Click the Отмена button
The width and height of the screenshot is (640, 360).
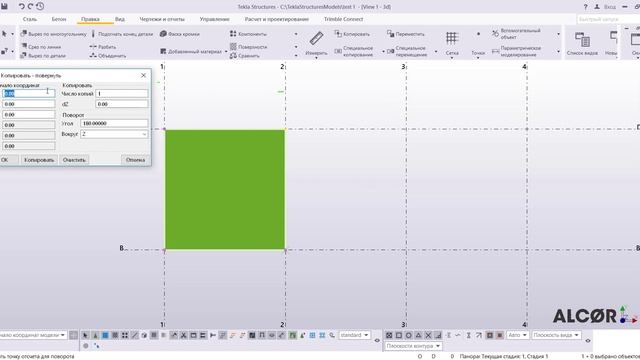[x=136, y=160]
